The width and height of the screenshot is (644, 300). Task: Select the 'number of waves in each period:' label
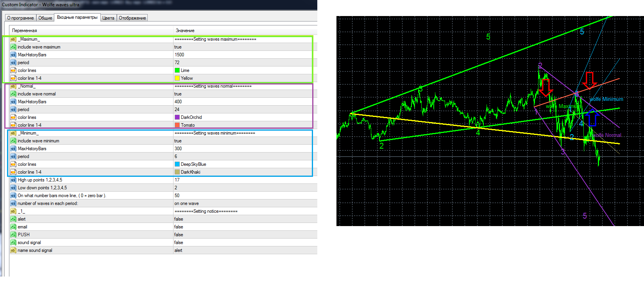click(x=48, y=203)
